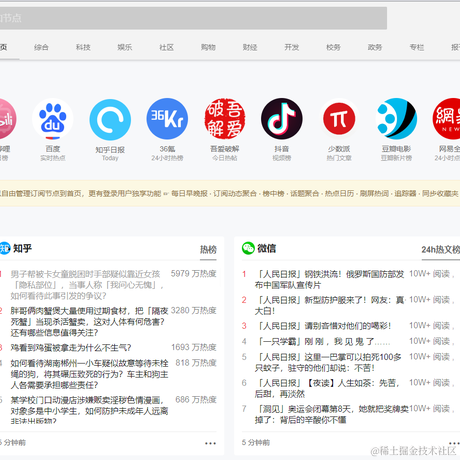The image size is (460, 460).
Task: Open the red 网易 news icon
Action: pyautogui.click(x=447, y=119)
